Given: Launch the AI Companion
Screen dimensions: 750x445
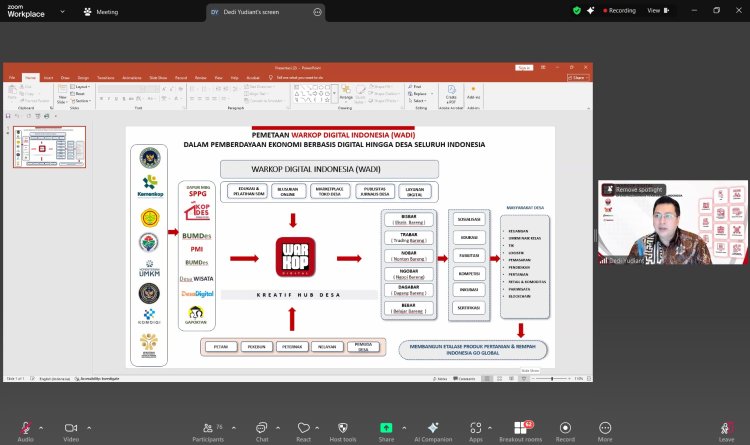Looking at the screenshot, I should coord(433,427).
